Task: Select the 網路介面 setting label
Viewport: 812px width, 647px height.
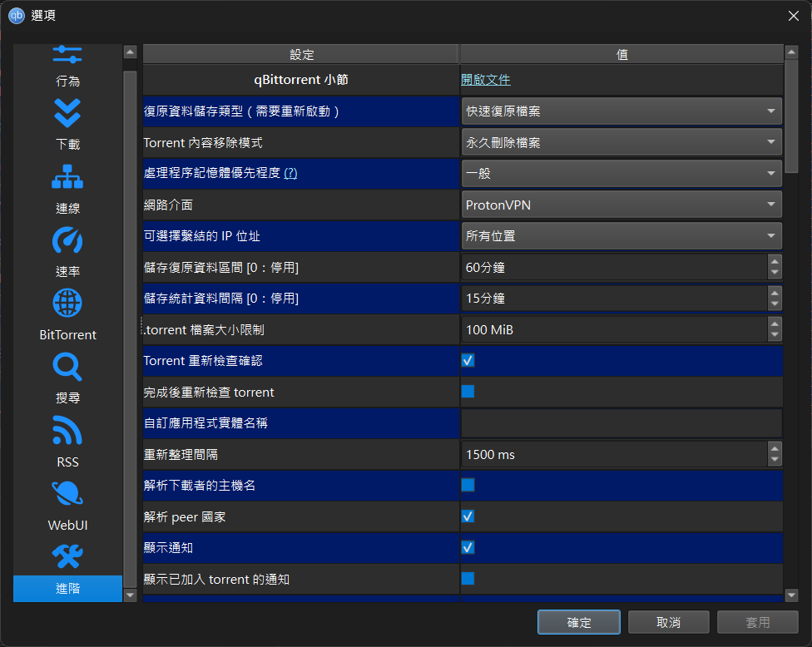Action: point(168,205)
